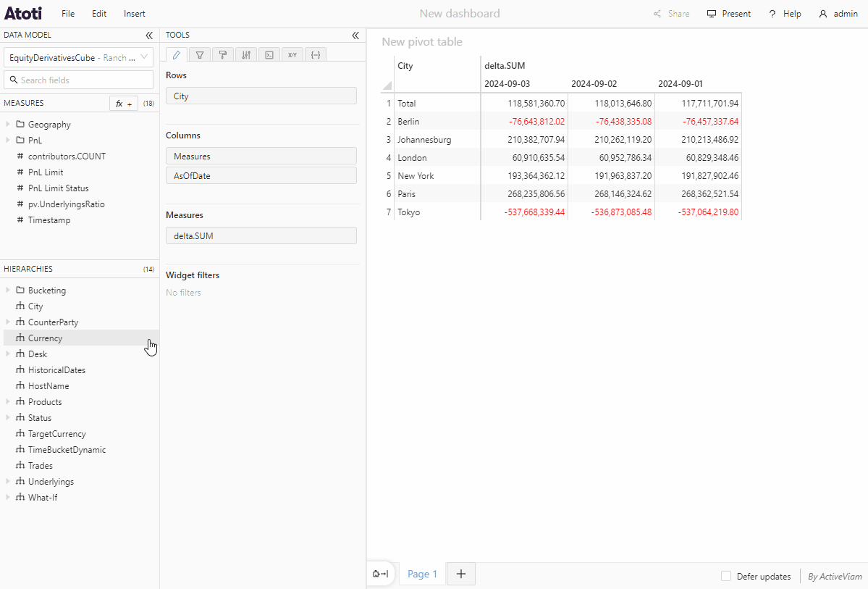Click the Share button label
The height and width of the screenshot is (589, 868).
pos(678,14)
